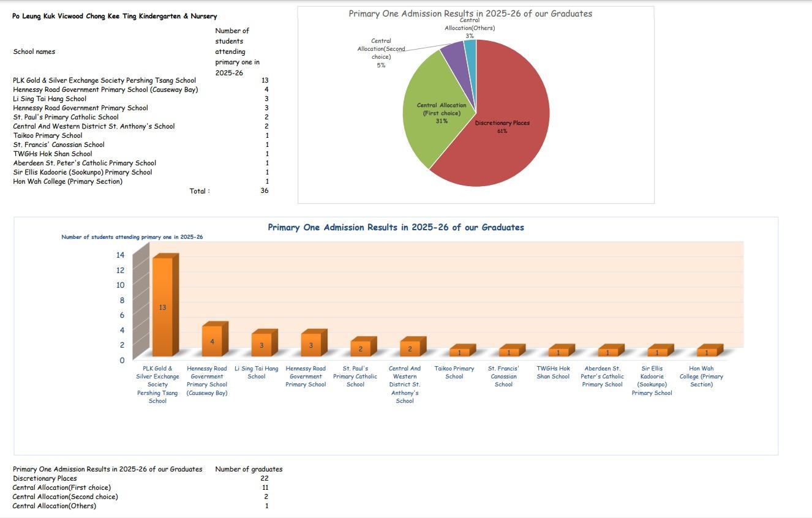Select table row 'Taikoo Primary School'
This screenshot has width=812, height=518.
(141, 135)
